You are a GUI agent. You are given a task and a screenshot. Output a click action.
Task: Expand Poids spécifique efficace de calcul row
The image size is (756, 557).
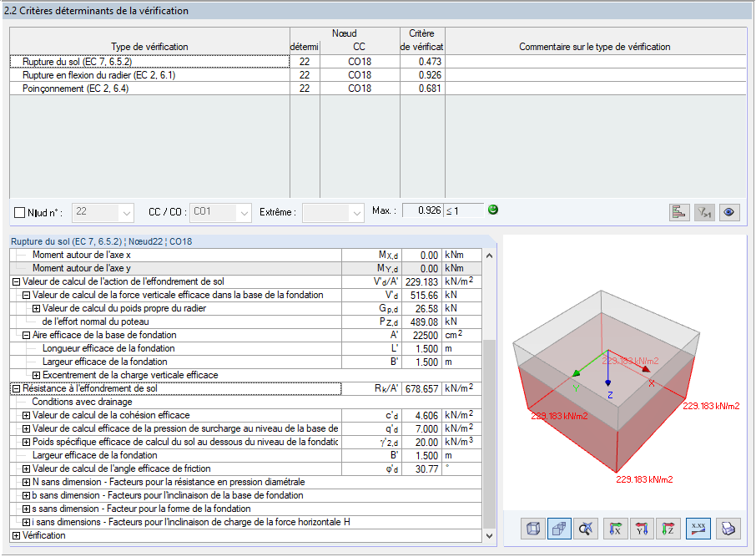pyautogui.click(x=26, y=442)
